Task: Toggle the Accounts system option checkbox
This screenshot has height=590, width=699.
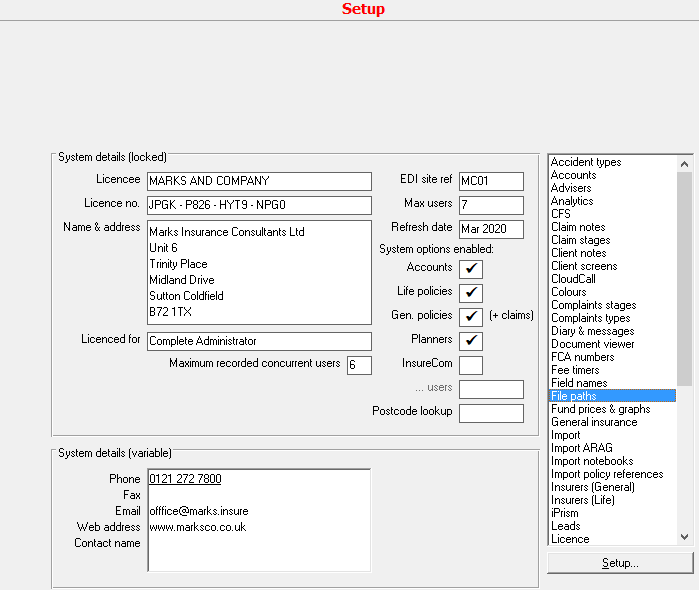Action: [x=471, y=269]
